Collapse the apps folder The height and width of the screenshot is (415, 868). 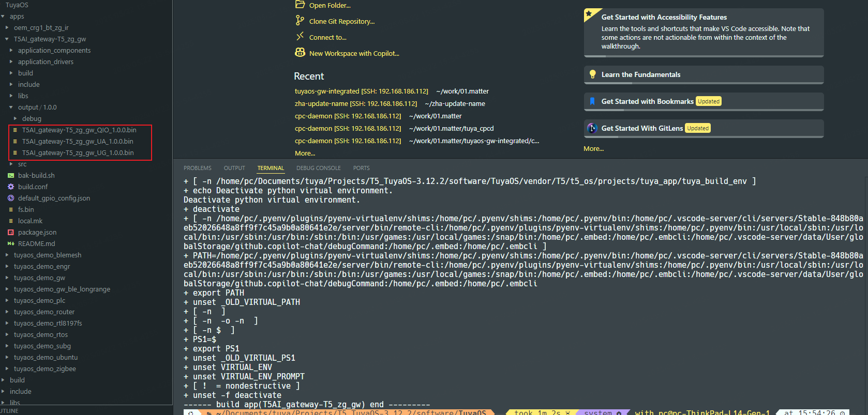click(3, 17)
